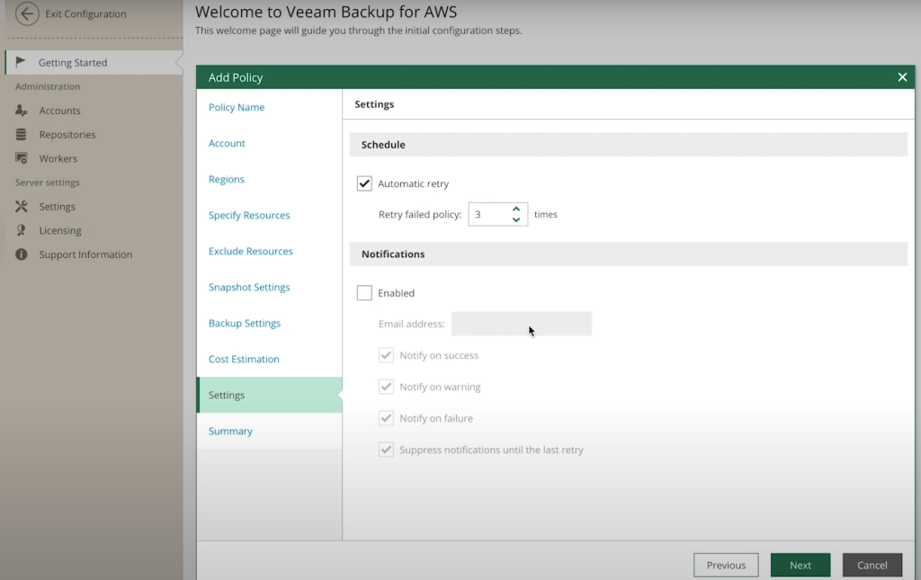Increase retry count with the up arrow
The width and height of the screenshot is (921, 580).
[515, 209]
